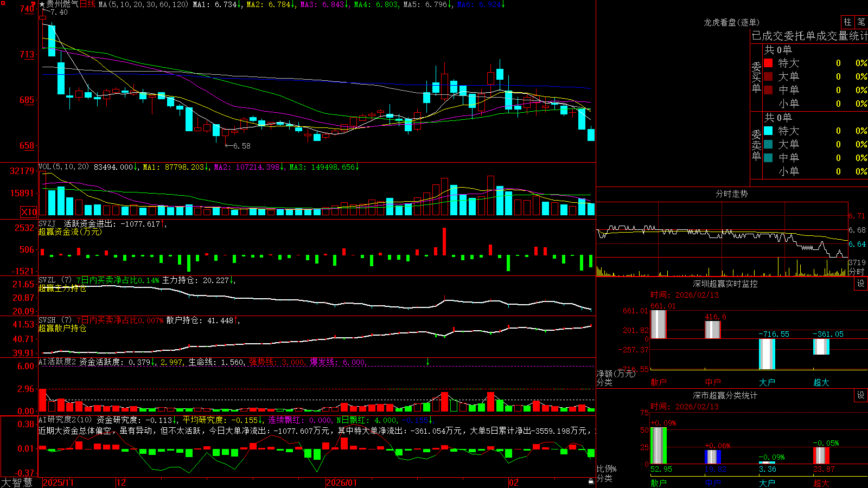
Task: Click the 分时走势 panel title
Action: 731,194
